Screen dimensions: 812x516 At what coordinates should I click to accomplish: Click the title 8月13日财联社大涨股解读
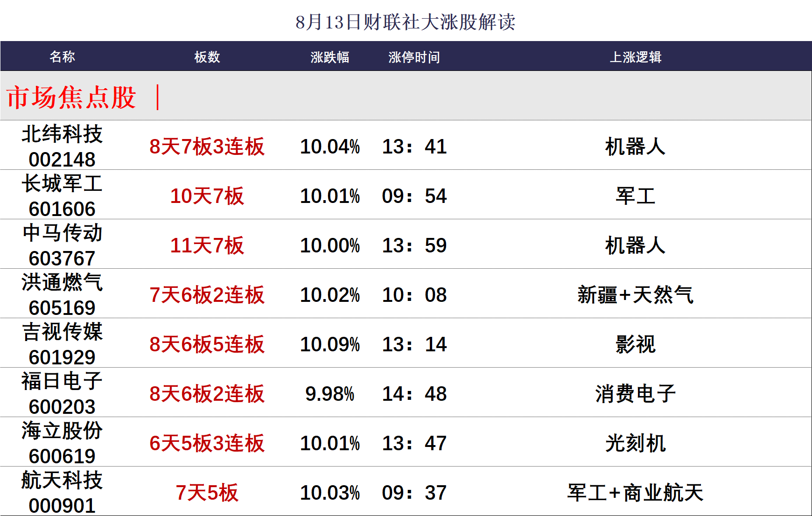click(x=406, y=22)
